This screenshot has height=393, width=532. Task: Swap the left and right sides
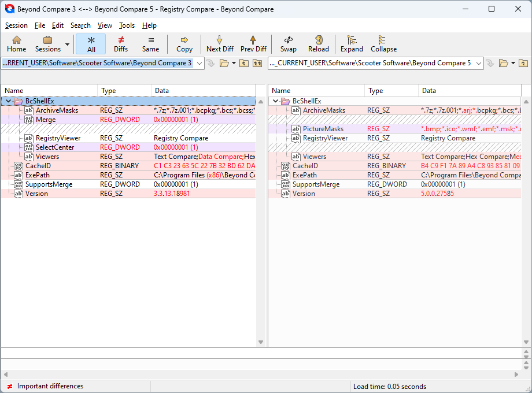click(288, 43)
